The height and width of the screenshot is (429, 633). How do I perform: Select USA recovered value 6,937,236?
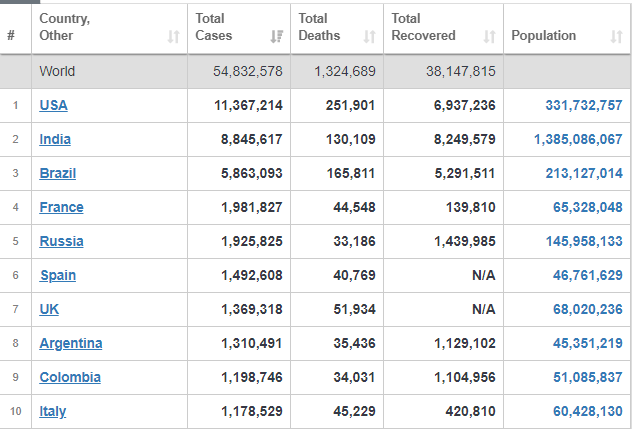[464, 105]
